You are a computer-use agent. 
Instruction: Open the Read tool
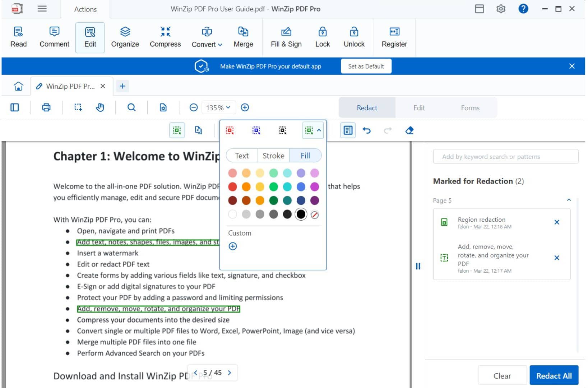tap(18, 37)
